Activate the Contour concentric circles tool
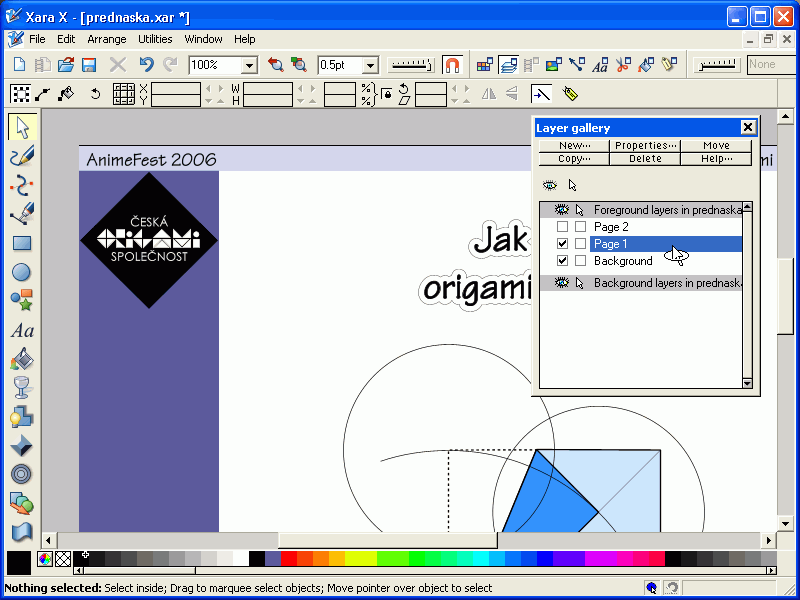The image size is (800, 600). pyautogui.click(x=22, y=474)
